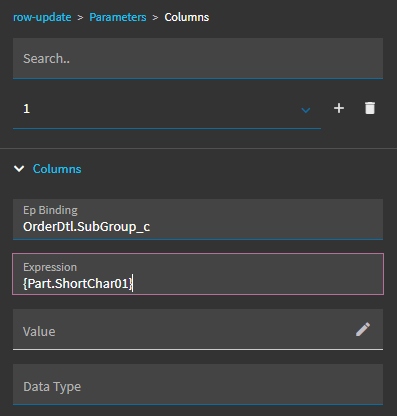Select the {Part.ShortChar01} expression text
This screenshot has height=416, width=397.
click(x=78, y=283)
